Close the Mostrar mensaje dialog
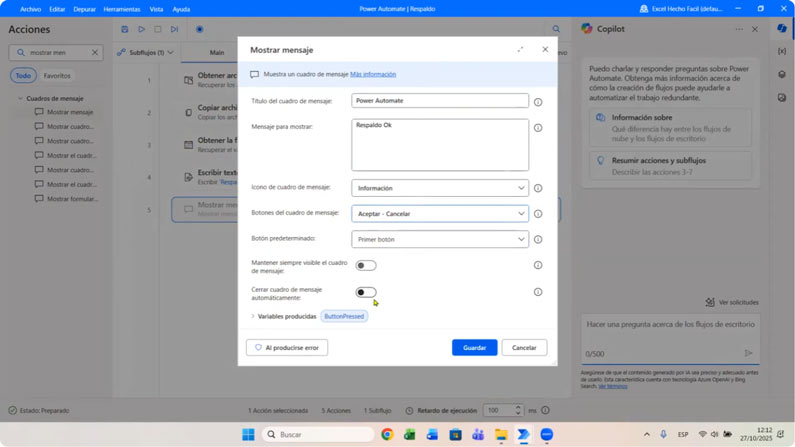795x447 pixels. coord(545,50)
